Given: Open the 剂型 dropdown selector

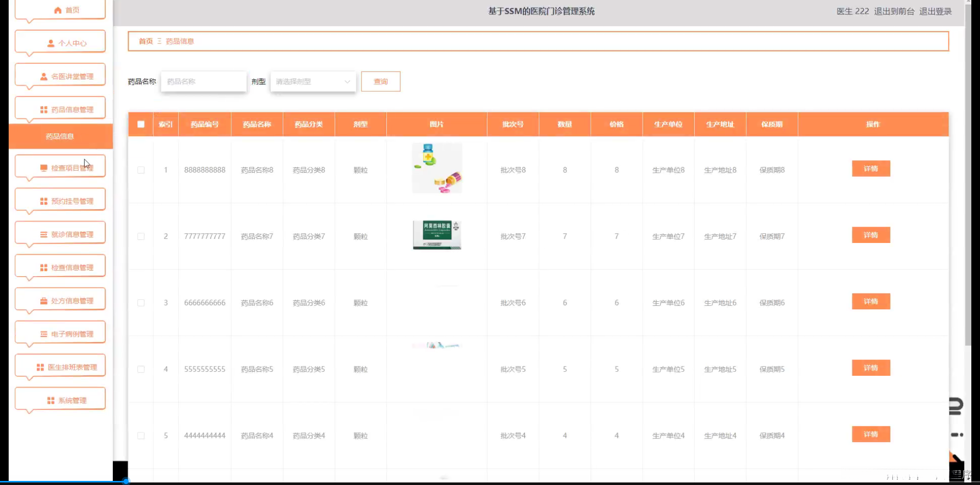Looking at the screenshot, I should tap(313, 82).
